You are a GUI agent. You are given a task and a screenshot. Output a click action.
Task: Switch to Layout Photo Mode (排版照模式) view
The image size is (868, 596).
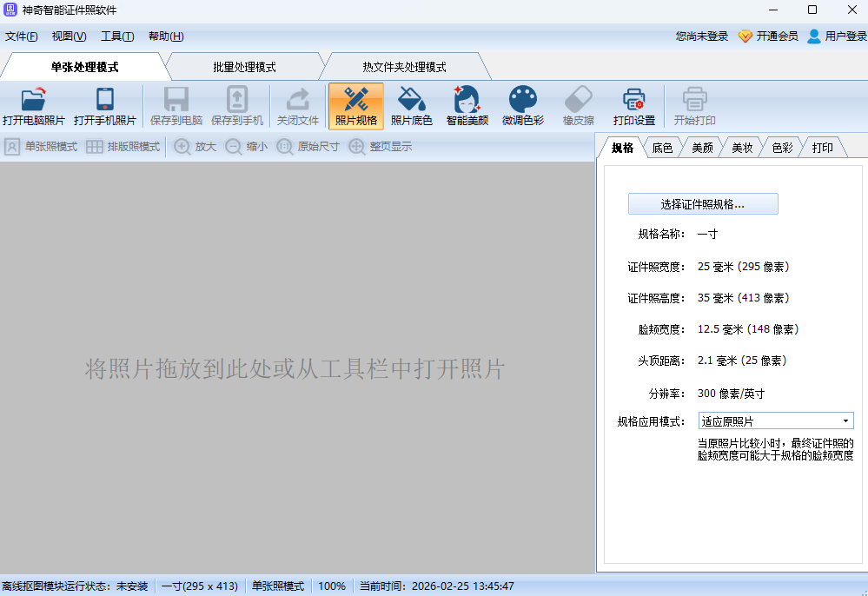[123, 147]
